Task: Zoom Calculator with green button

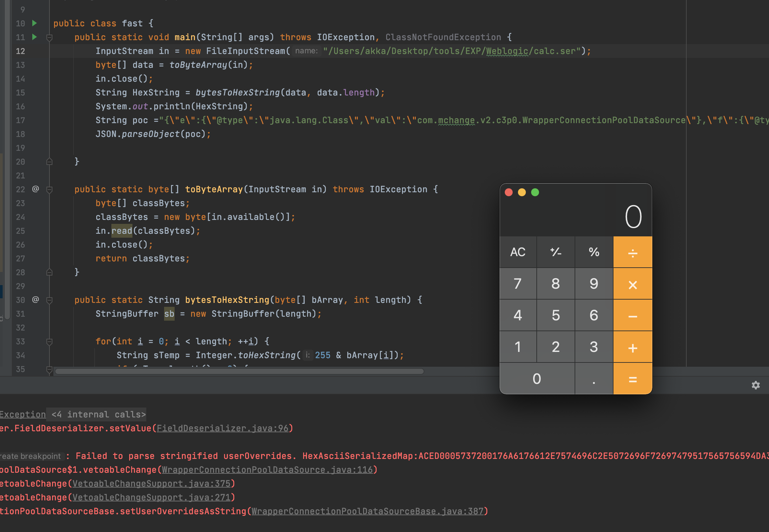Action: click(535, 192)
